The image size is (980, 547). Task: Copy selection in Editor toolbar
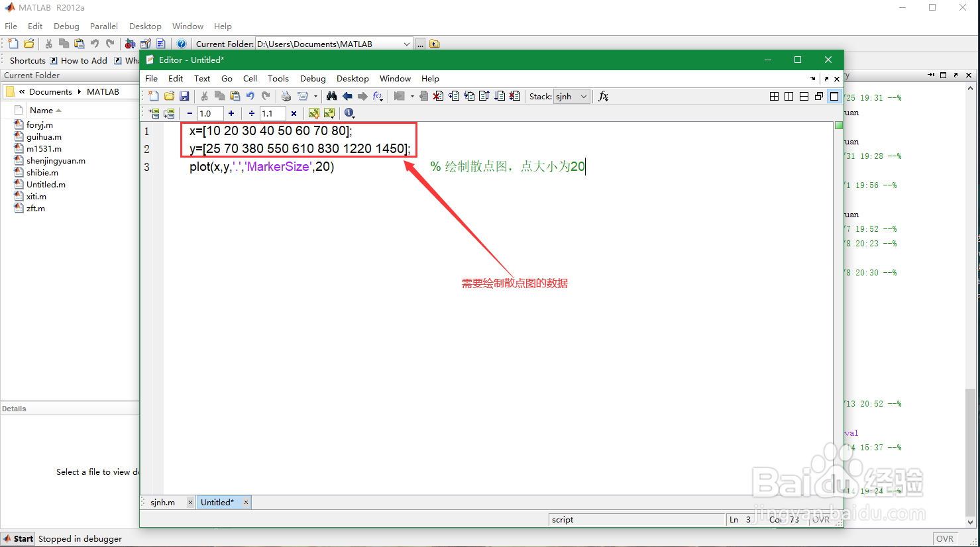pos(219,96)
